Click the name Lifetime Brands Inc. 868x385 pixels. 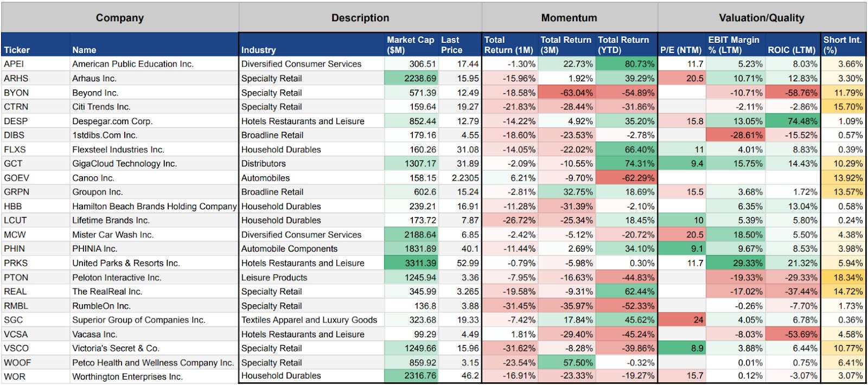(111, 221)
